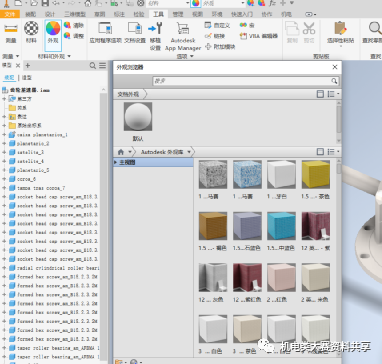
Task: Expand the caixa planetarios_1 tree node
Action: click(x=4, y=135)
